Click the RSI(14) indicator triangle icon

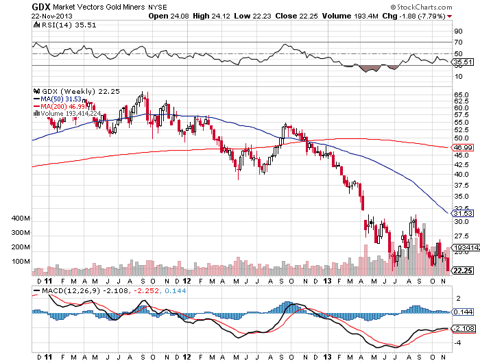[x=37, y=25]
